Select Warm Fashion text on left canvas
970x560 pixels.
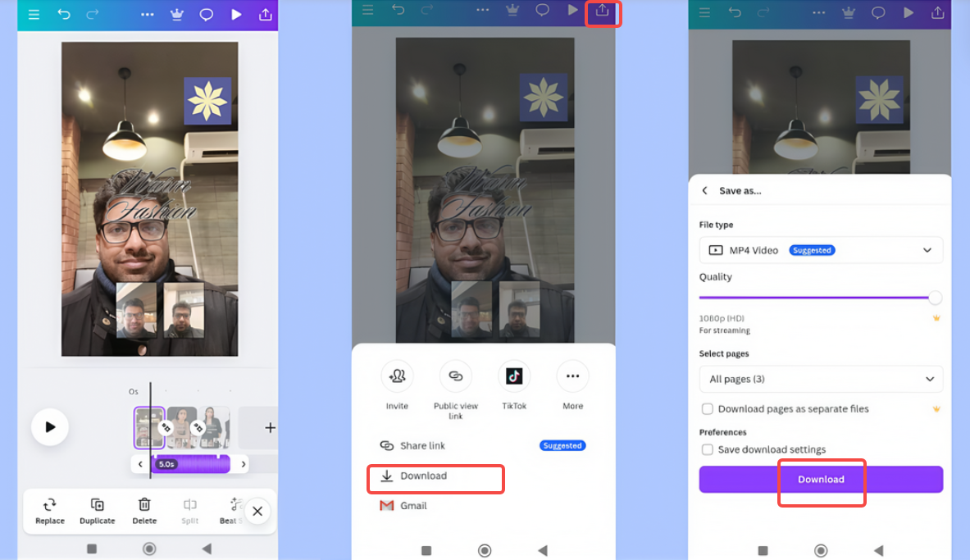tap(153, 195)
